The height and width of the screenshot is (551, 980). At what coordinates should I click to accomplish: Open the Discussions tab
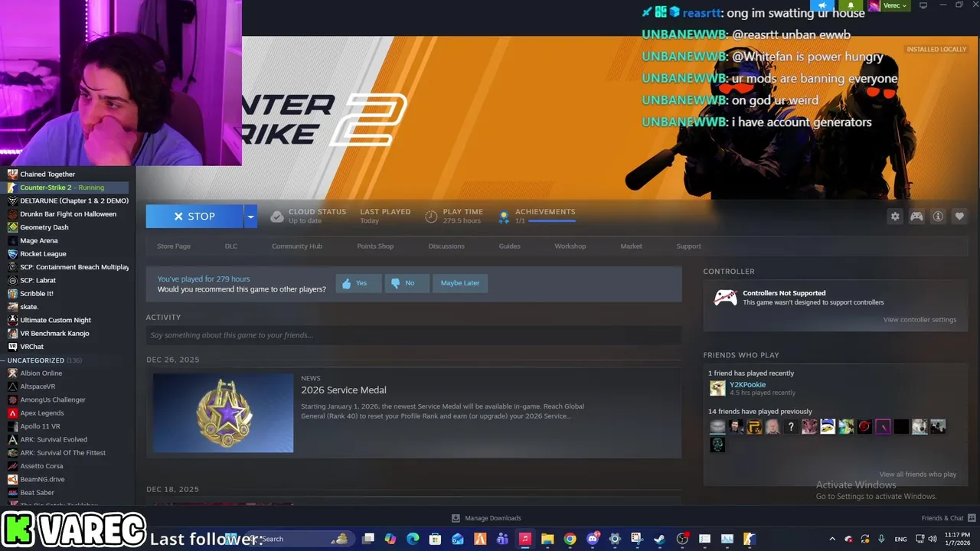[x=446, y=246]
